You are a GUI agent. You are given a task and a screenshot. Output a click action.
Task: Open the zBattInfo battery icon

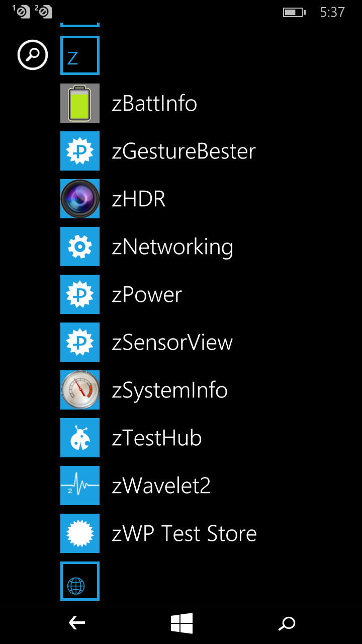tap(80, 103)
